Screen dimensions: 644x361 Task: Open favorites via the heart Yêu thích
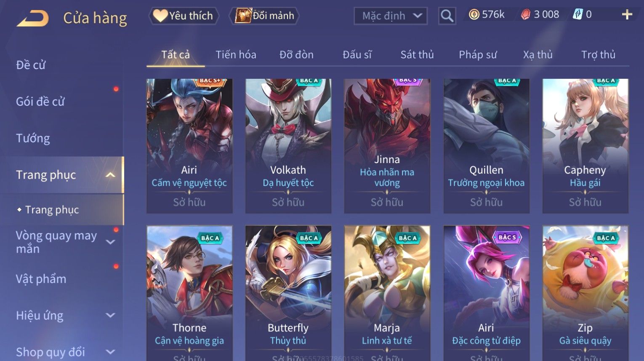tap(184, 16)
